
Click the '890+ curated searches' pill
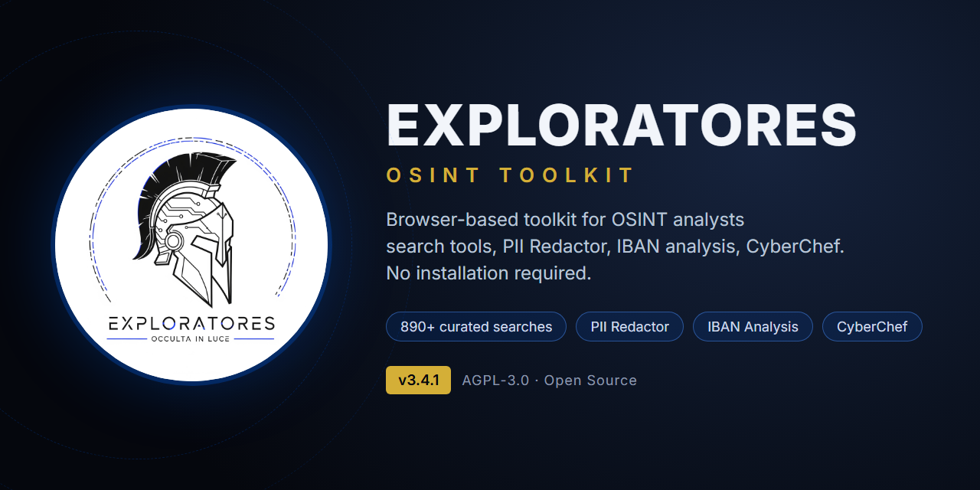(476, 327)
